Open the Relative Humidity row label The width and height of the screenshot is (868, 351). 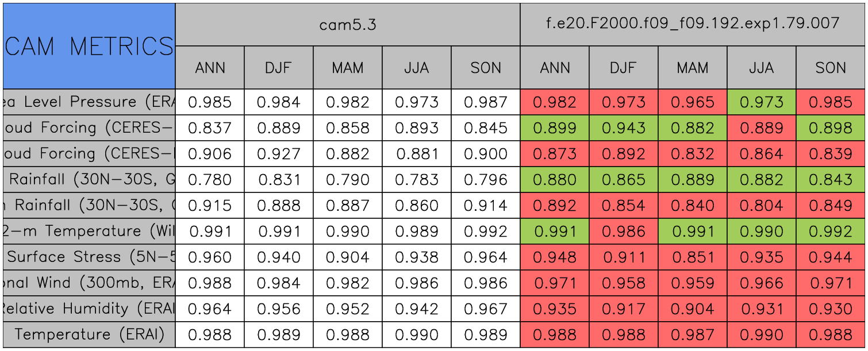click(x=89, y=309)
